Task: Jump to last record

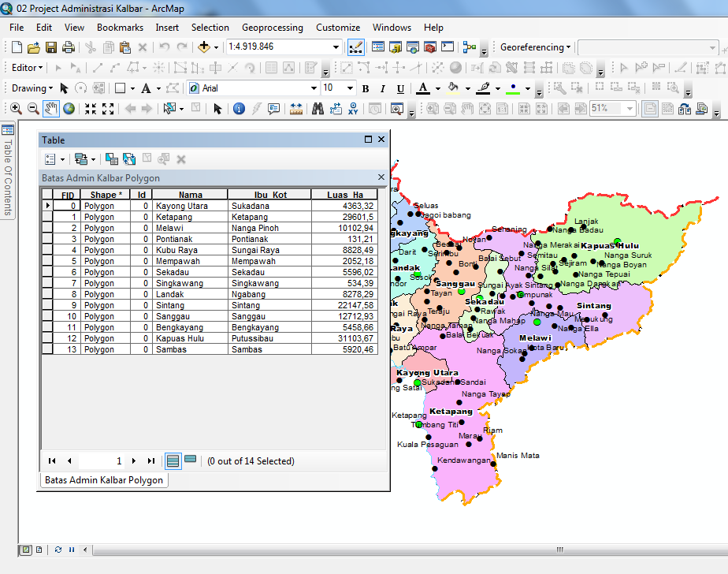Action: 151,461
